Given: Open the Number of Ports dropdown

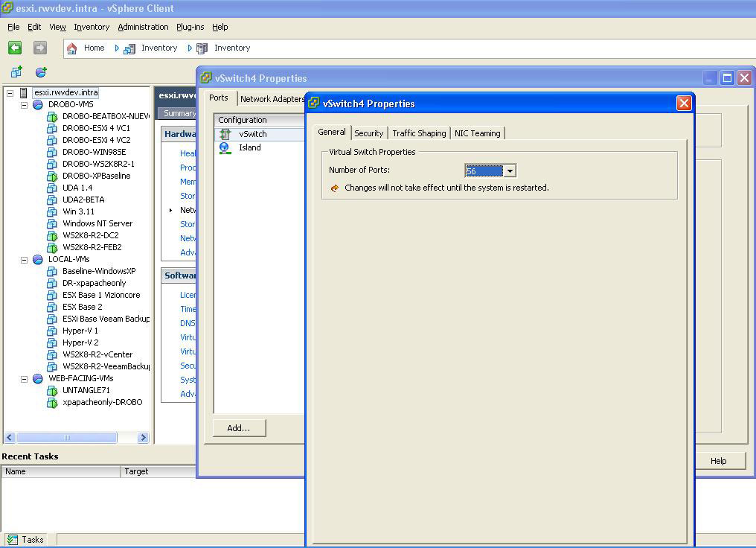Looking at the screenshot, I should [x=510, y=171].
